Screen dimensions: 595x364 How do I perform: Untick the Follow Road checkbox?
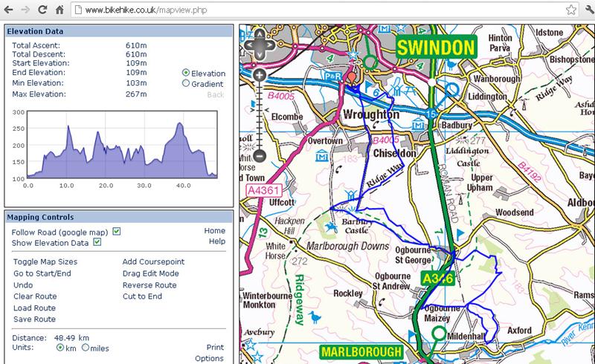pos(117,232)
